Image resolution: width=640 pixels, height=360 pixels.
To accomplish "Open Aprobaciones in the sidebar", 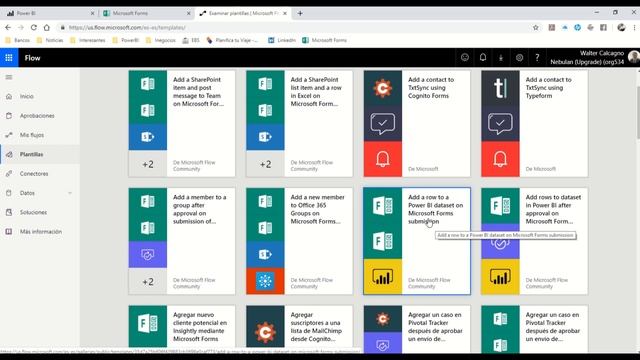I will click(37, 116).
